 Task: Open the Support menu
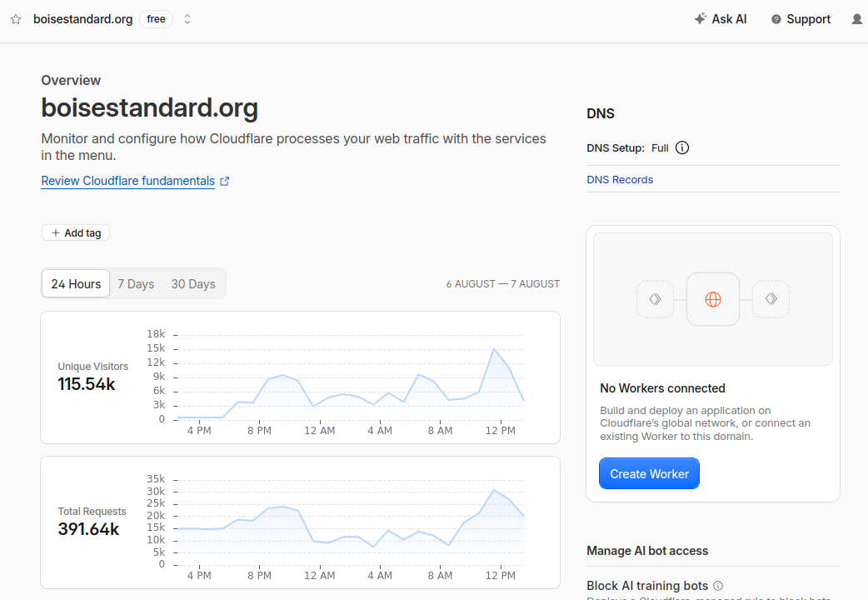coord(801,19)
